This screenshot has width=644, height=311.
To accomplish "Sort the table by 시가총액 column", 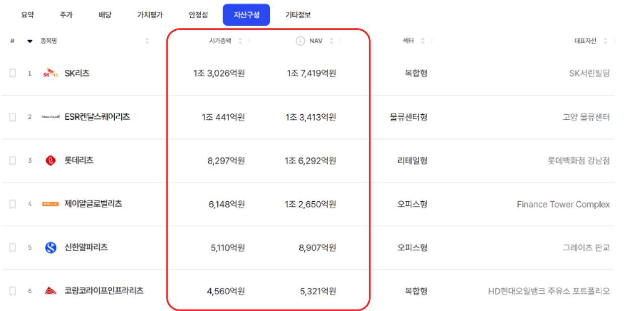I will (240, 41).
